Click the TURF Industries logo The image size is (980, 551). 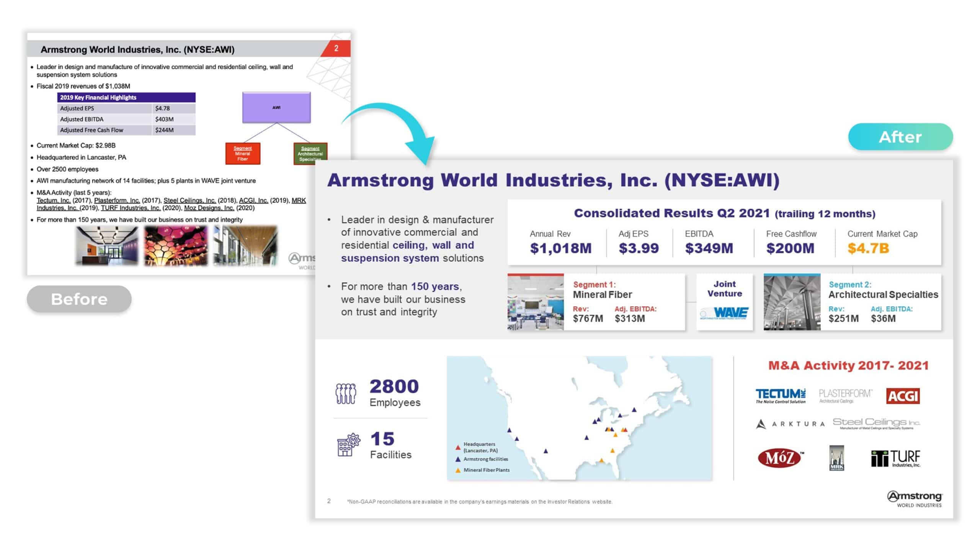pyautogui.click(x=895, y=458)
